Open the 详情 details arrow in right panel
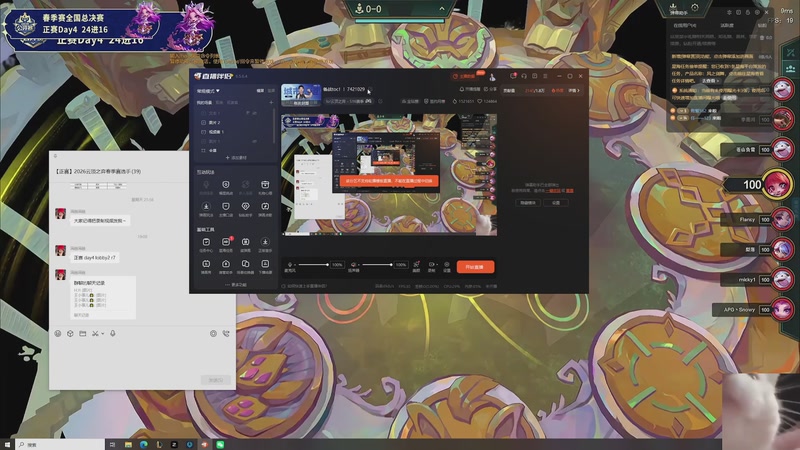Image resolution: width=800 pixels, height=450 pixels. click(574, 91)
